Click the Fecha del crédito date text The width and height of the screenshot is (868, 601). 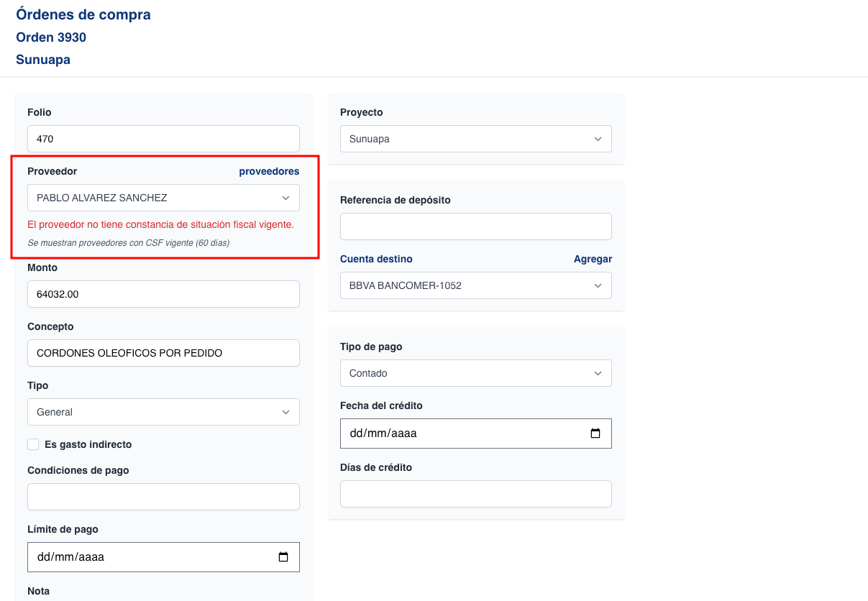tap(383, 433)
